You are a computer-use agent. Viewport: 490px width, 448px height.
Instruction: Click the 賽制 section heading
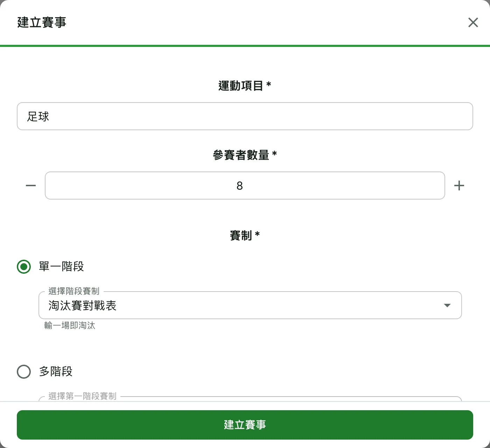[245, 235]
